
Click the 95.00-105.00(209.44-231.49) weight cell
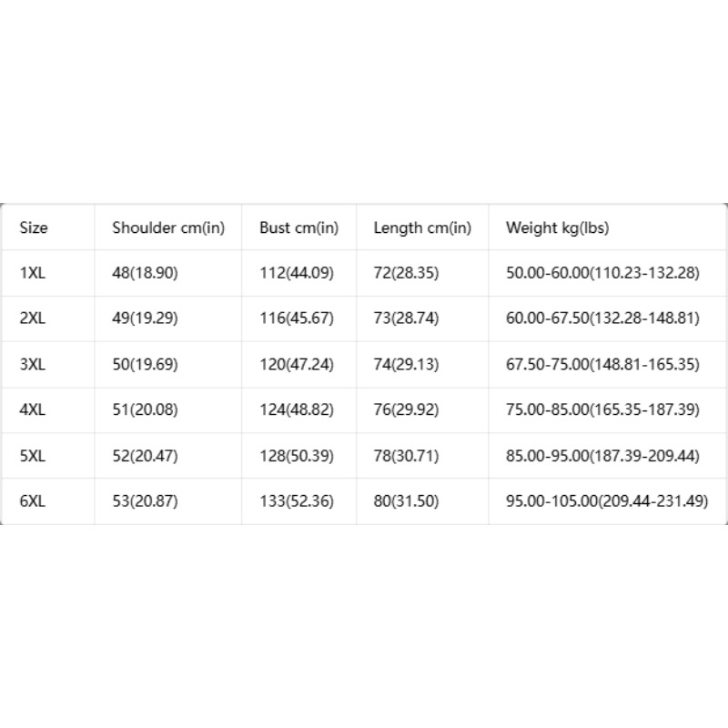pyautogui.click(x=607, y=501)
